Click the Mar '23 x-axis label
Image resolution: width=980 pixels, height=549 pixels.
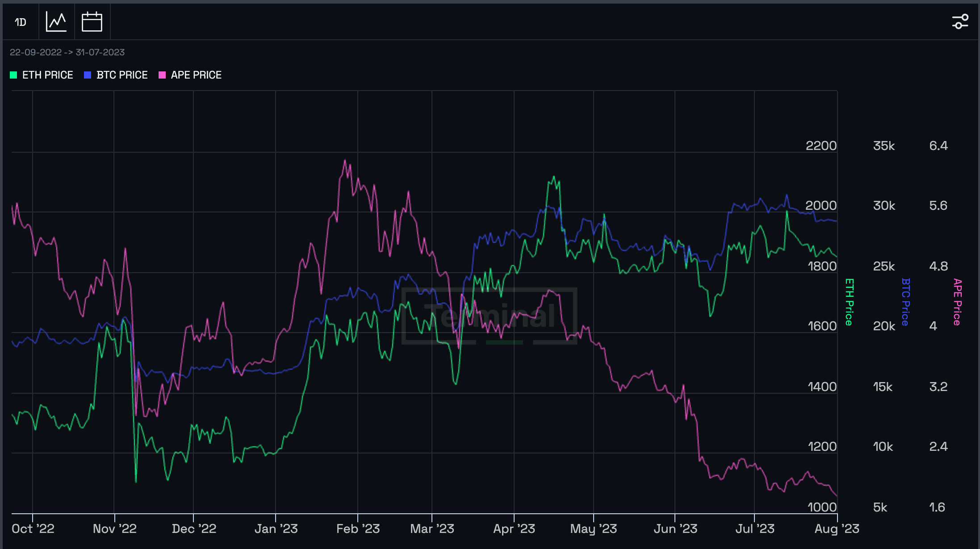432,529
